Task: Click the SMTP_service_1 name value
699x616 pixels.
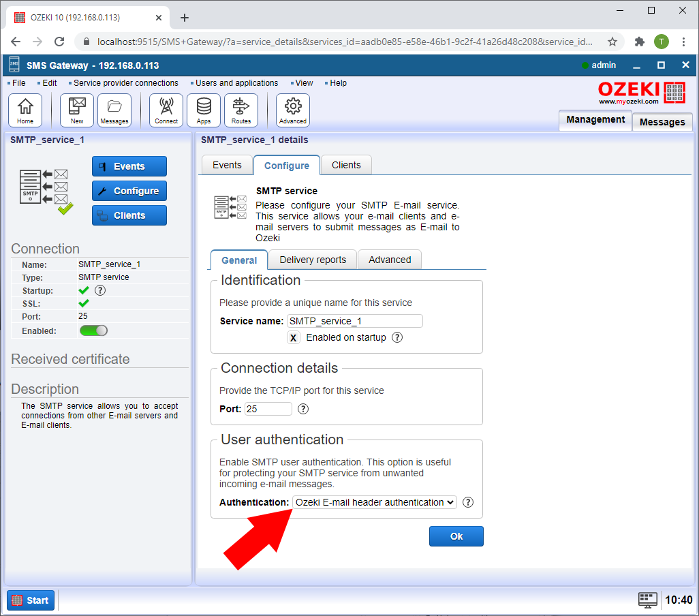Action: pyautogui.click(x=109, y=264)
